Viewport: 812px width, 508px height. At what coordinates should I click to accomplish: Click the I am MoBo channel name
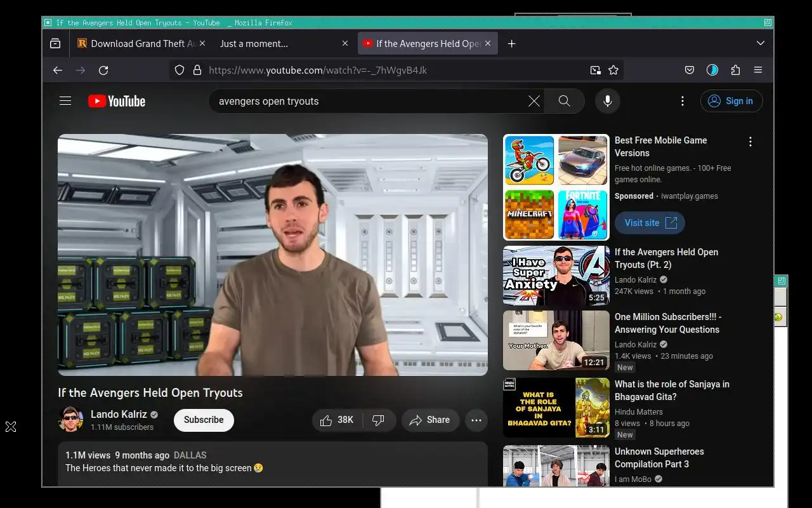click(x=633, y=479)
